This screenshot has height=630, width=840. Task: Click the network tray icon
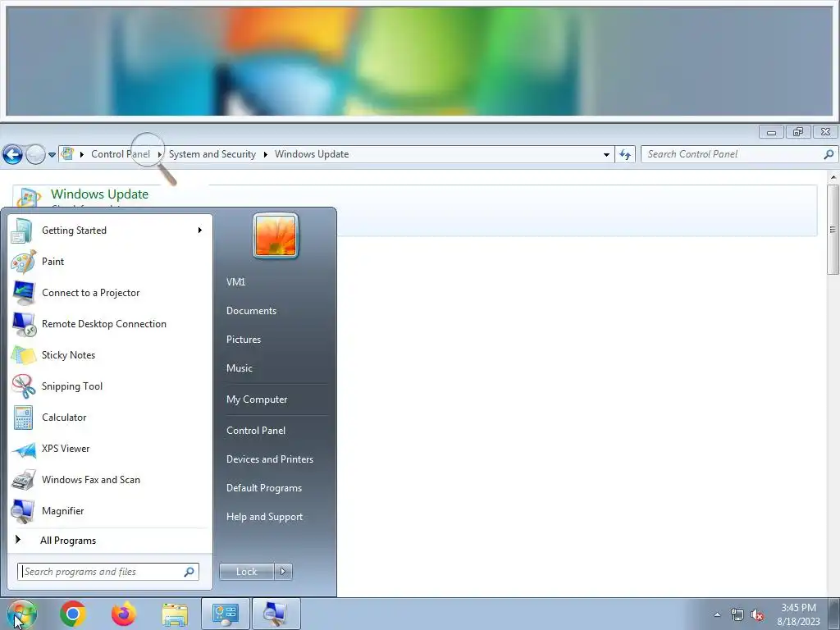[737, 614]
